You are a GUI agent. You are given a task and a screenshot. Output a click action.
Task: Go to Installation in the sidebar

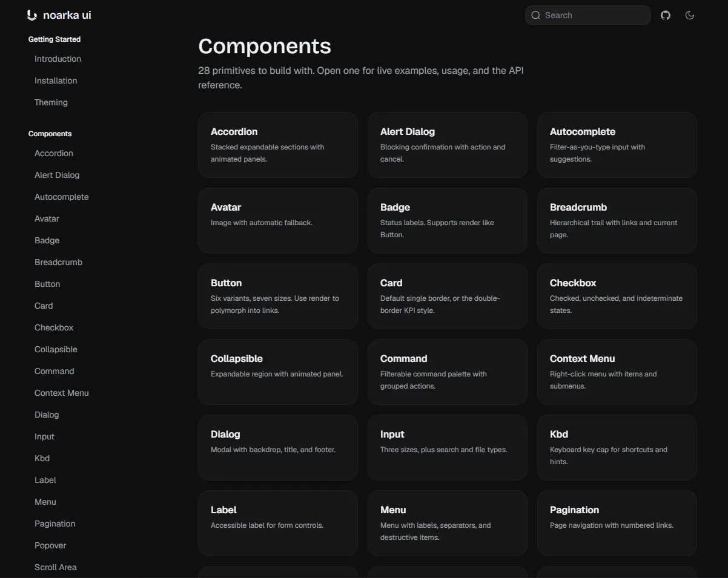56,80
